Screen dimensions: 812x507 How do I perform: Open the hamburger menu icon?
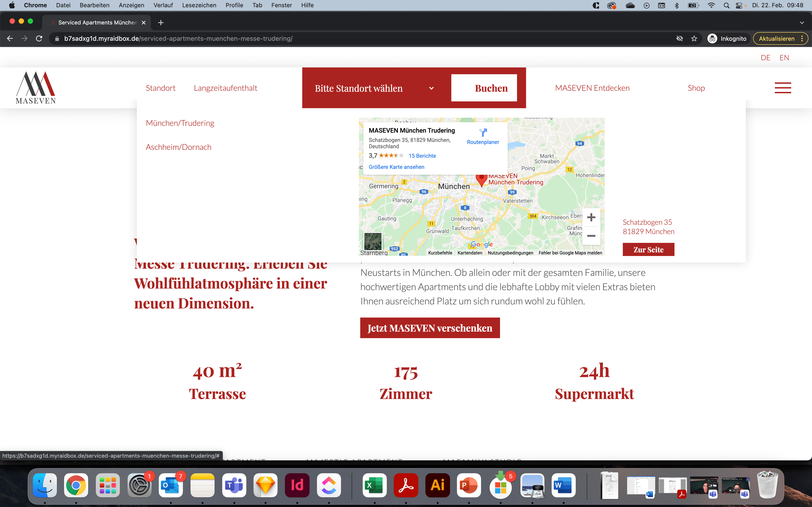pyautogui.click(x=783, y=88)
